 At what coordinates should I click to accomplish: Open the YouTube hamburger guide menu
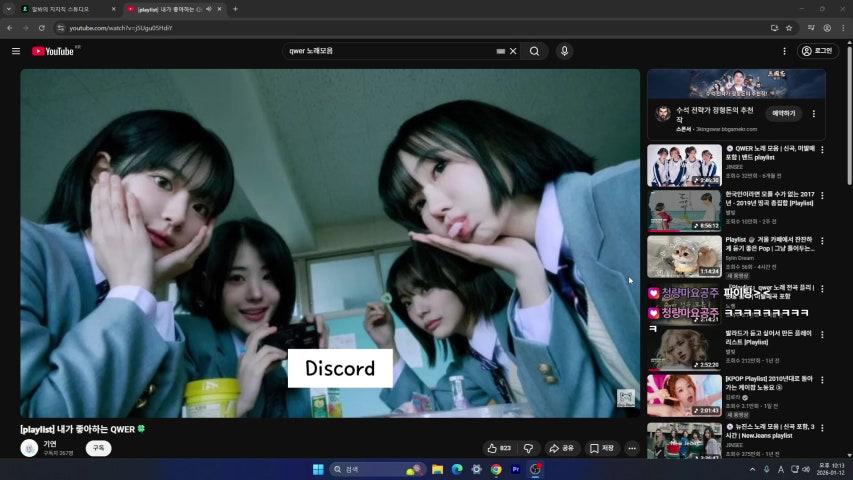[16, 51]
